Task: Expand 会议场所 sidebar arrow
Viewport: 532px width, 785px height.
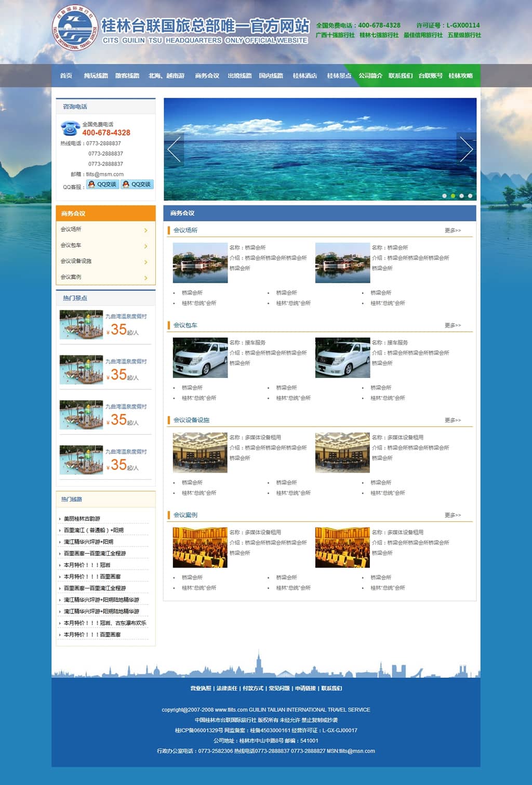Action: point(145,230)
